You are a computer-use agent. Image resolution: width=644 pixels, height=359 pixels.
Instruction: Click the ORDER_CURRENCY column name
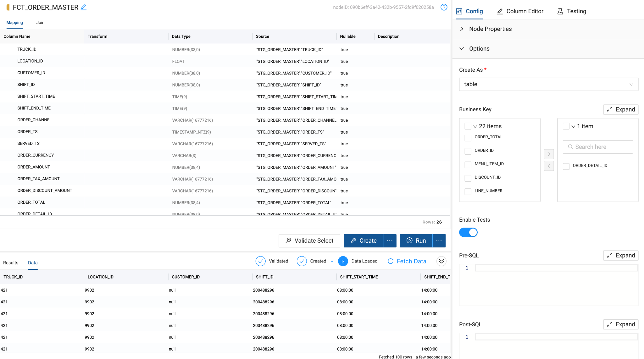click(36, 155)
